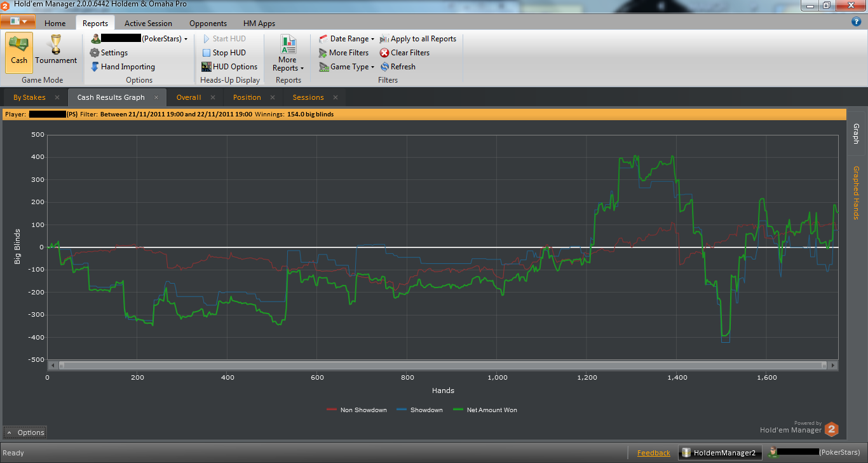Select the Cash Results Graph tab
868x463 pixels.
coord(111,97)
